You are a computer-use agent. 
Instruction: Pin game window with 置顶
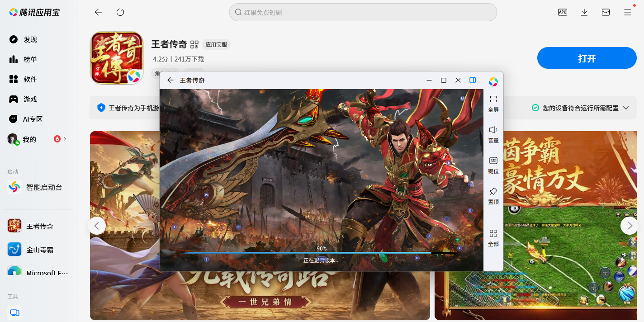pos(493,196)
